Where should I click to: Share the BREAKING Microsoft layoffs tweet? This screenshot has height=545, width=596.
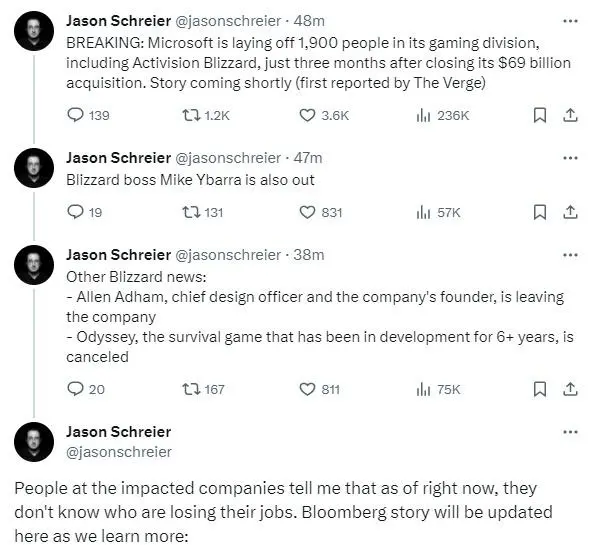pyautogui.click(x=570, y=115)
